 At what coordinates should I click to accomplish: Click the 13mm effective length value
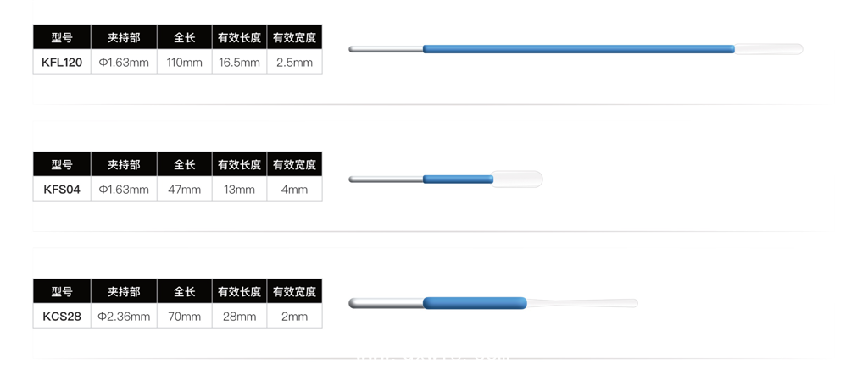tap(239, 190)
